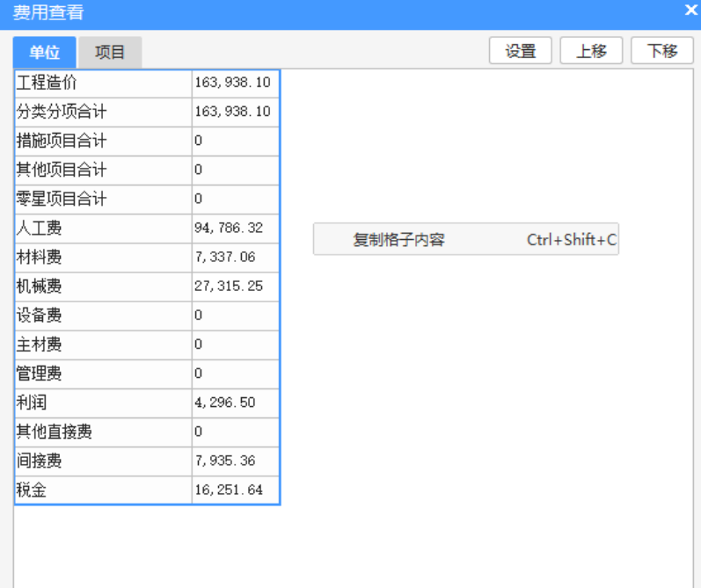Screen dimensions: 701x588
Task: Select the 机械费 value 27,315.25
Action: (235, 287)
